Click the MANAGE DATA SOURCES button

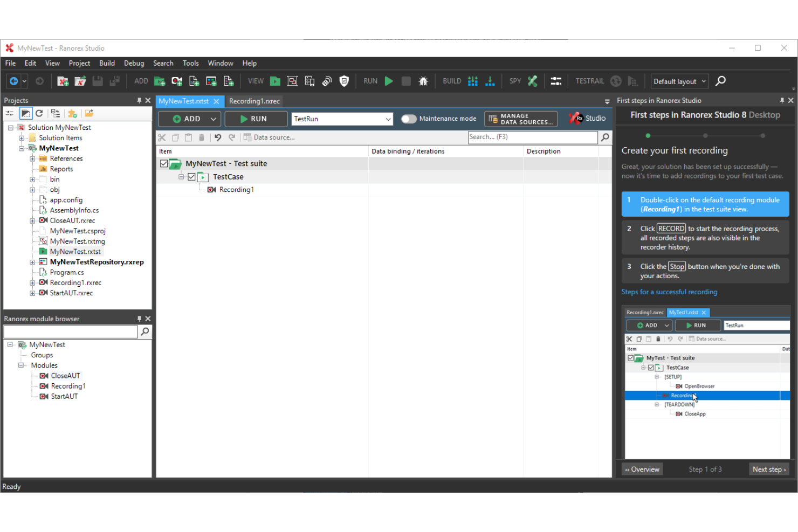click(520, 119)
